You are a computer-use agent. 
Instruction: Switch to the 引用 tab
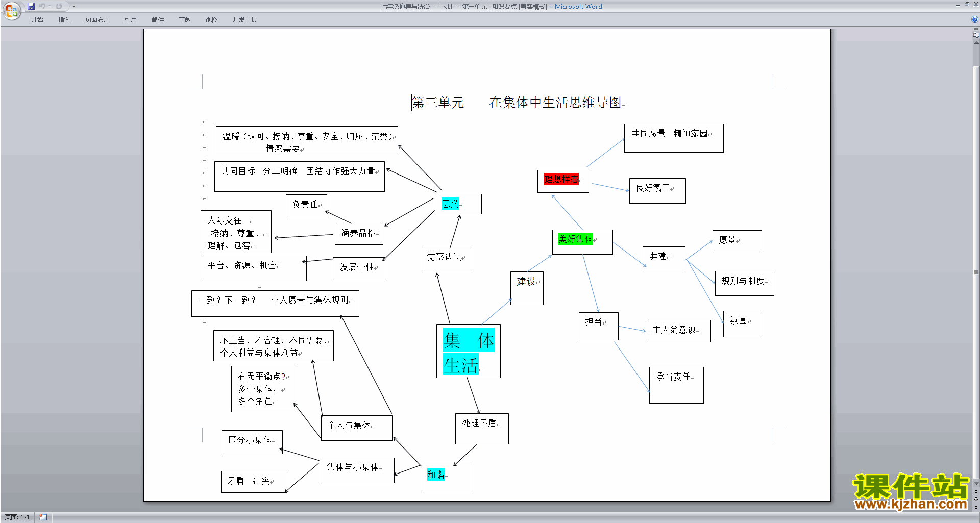click(x=131, y=19)
